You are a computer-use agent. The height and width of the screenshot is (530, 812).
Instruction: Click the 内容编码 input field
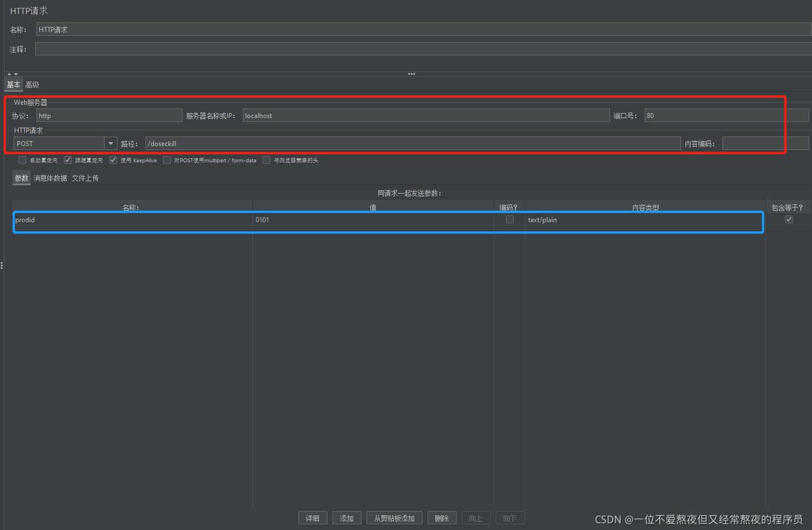coord(766,144)
